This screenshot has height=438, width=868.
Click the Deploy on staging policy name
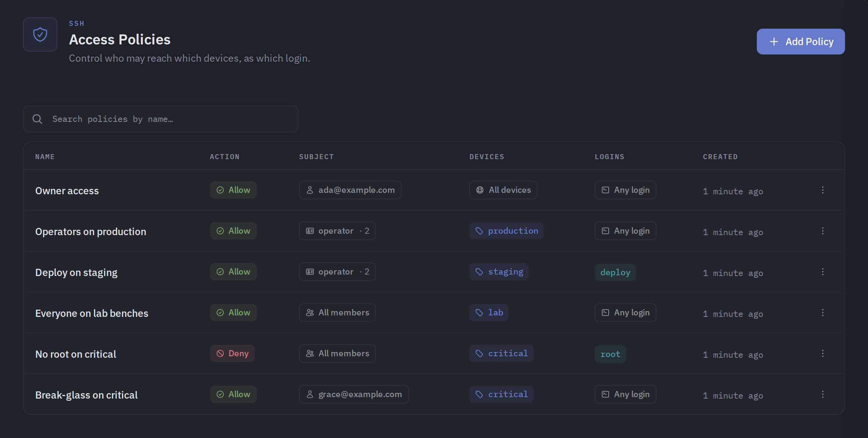click(x=76, y=272)
